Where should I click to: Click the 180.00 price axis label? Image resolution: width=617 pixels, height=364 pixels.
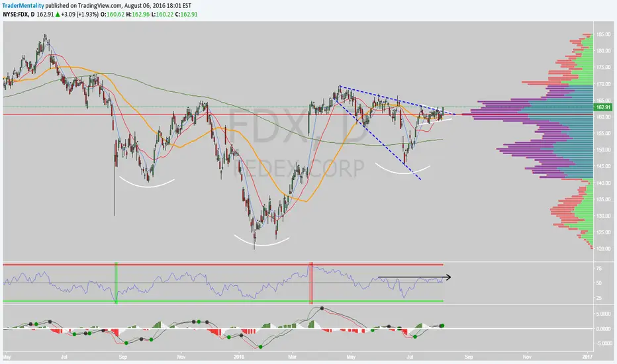tap(603, 51)
